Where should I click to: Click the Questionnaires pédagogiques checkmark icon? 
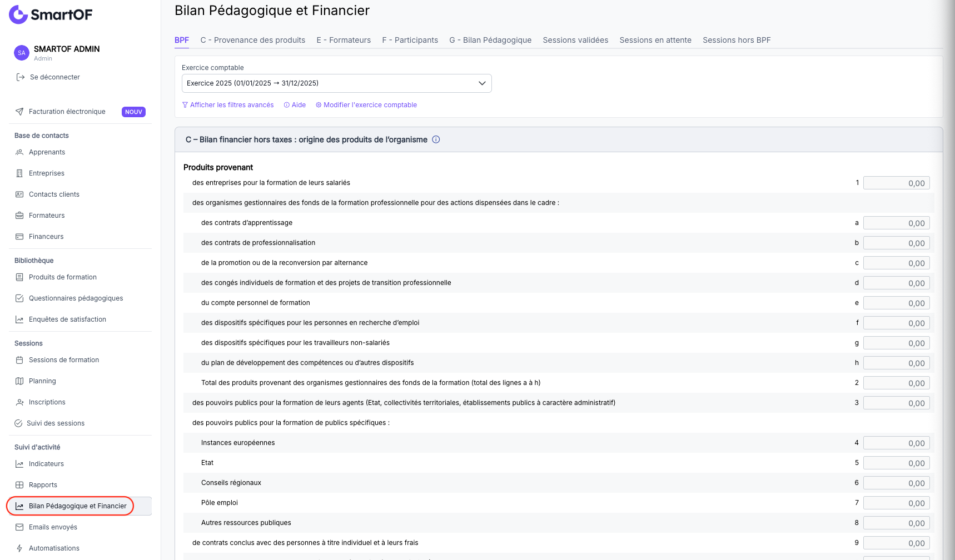coord(19,298)
